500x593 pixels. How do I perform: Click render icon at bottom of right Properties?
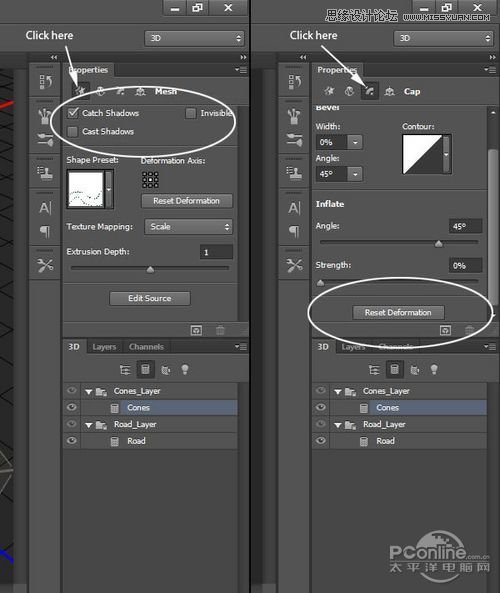click(x=446, y=331)
